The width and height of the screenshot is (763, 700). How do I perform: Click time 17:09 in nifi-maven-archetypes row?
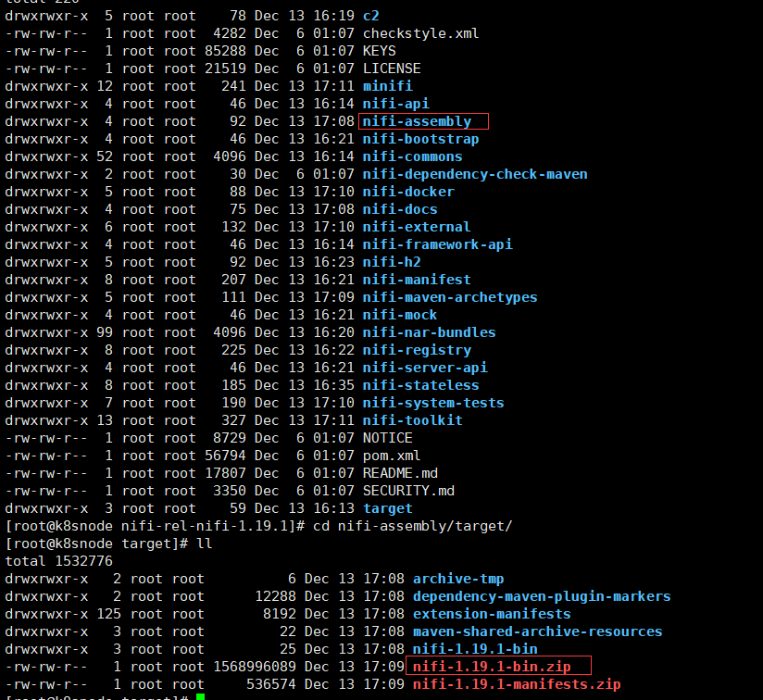pos(333,297)
